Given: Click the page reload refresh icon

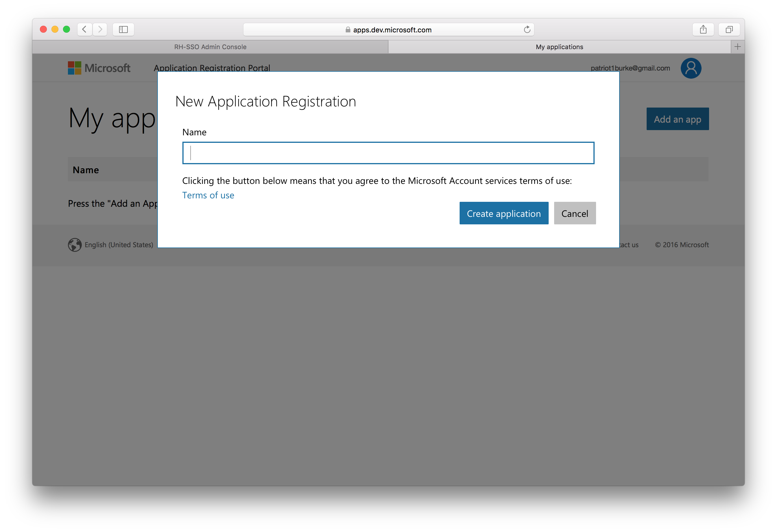Looking at the screenshot, I should [x=527, y=29].
